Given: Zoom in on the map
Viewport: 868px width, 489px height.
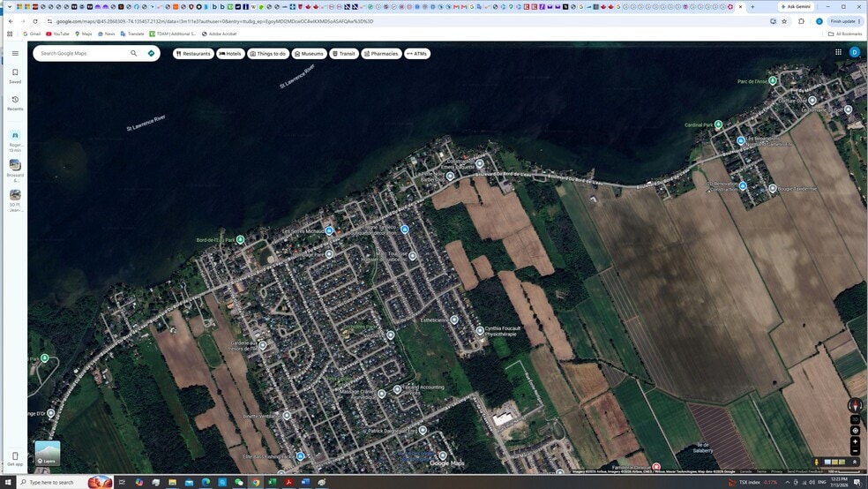Looking at the screenshot, I should pos(856,441).
